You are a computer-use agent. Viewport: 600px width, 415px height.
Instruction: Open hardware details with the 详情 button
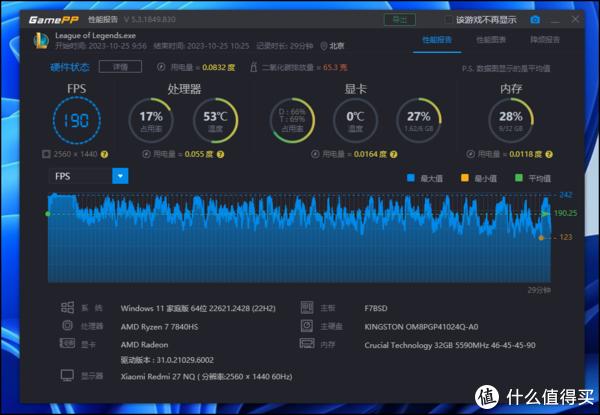120,67
